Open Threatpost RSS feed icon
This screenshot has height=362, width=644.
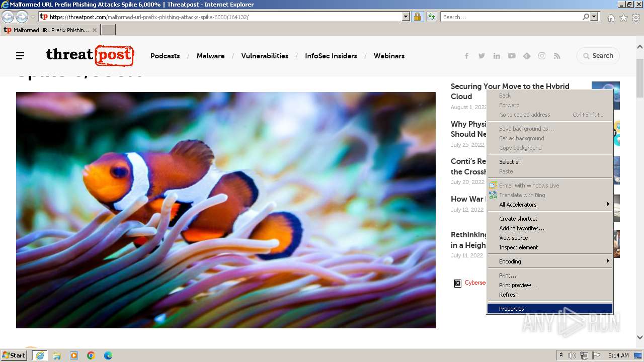tap(557, 56)
